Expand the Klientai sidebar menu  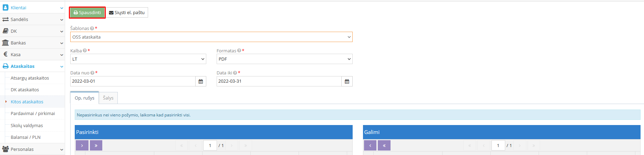[x=32, y=8]
